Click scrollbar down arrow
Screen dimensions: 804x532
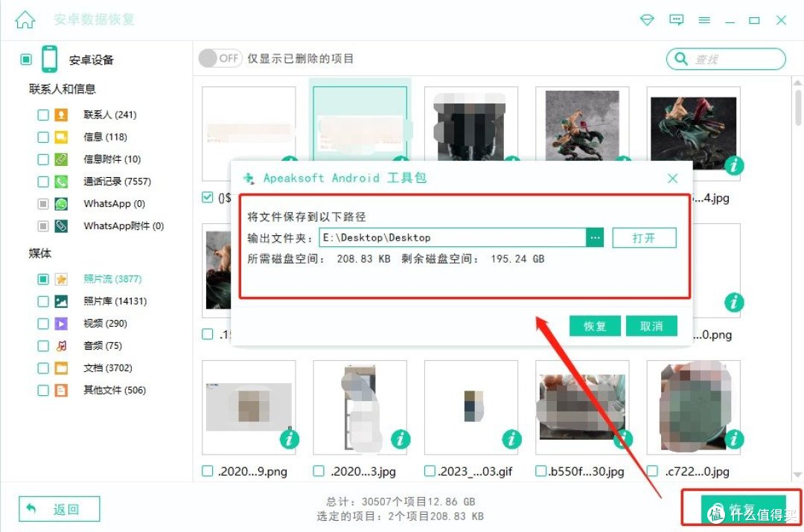click(798, 475)
